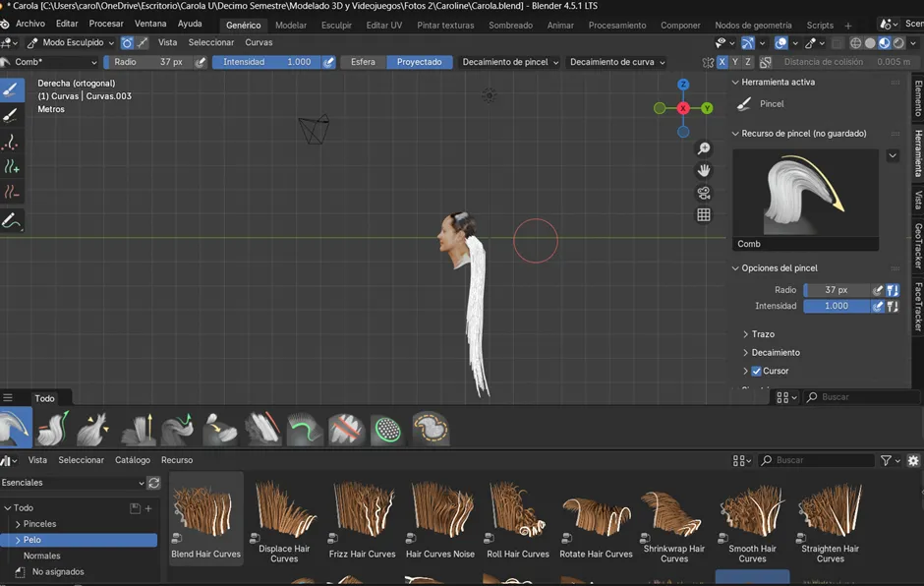Click the zoom magnifier icon in viewport
Image resolution: width=924 pixels, height=586 pixels.
pyautogui.click(x=704, y=148)
